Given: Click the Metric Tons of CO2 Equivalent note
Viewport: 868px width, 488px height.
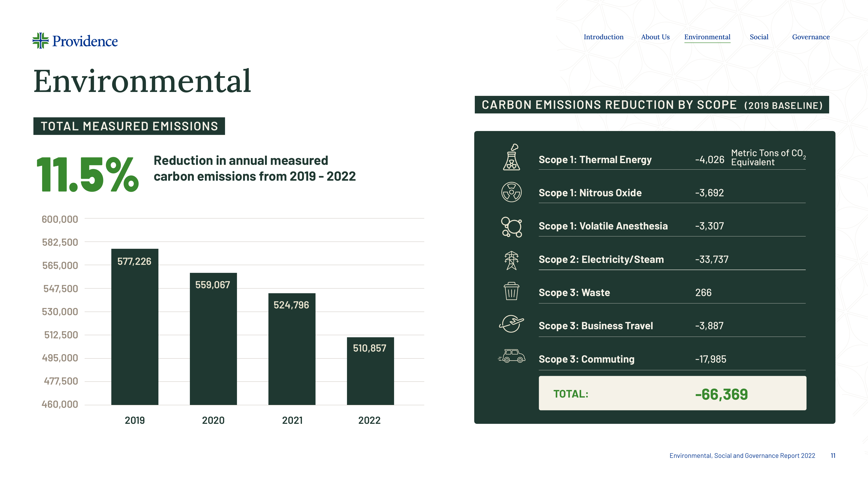Looking at the screenshot, I should point(768,158).
